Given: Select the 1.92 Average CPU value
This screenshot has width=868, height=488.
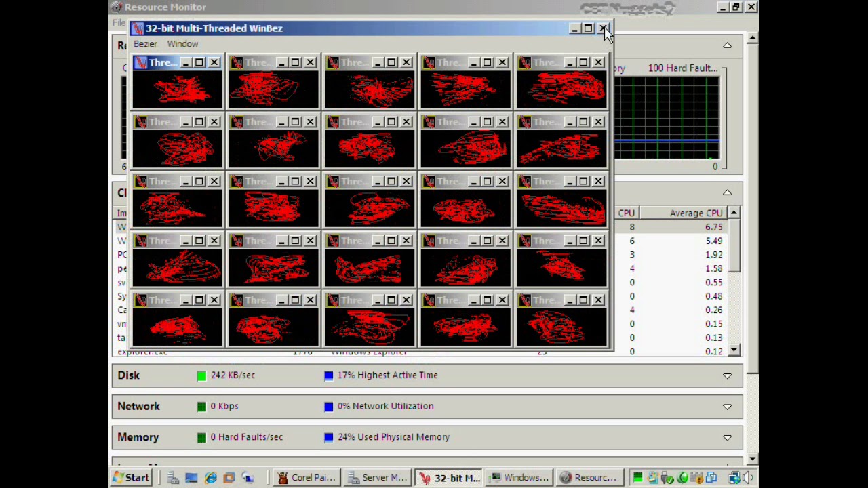Looking at the screenshot, I should tap(713, 255).
